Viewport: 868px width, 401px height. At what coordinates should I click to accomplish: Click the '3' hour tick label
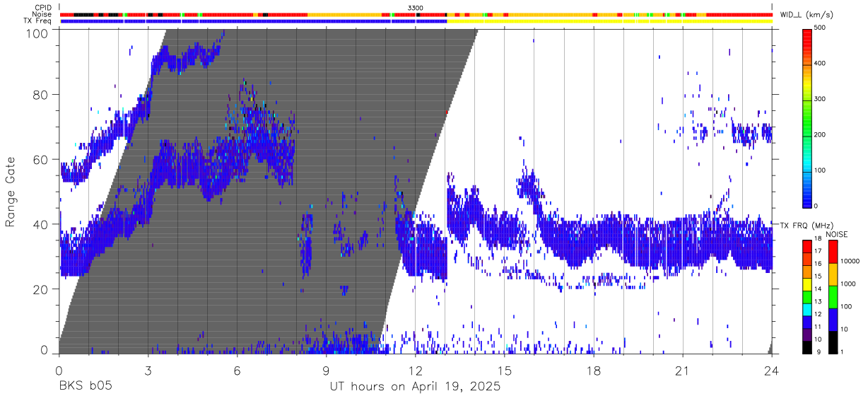click(148, 372)
